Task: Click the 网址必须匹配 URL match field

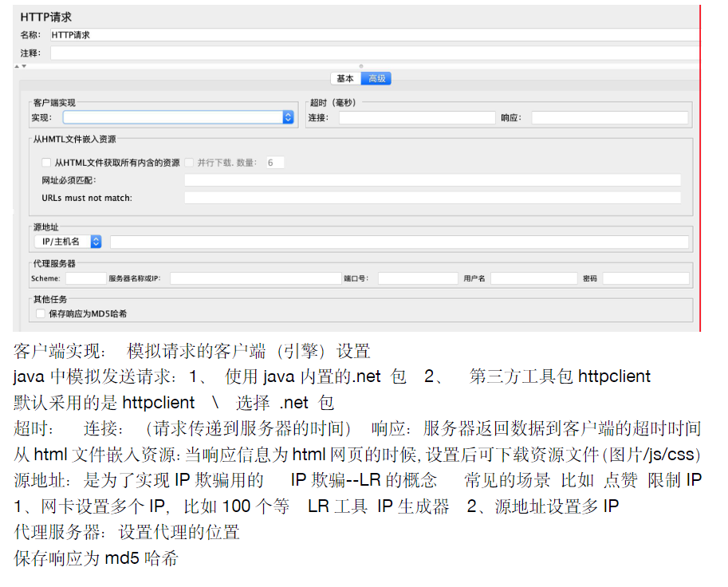Action: 435,180
